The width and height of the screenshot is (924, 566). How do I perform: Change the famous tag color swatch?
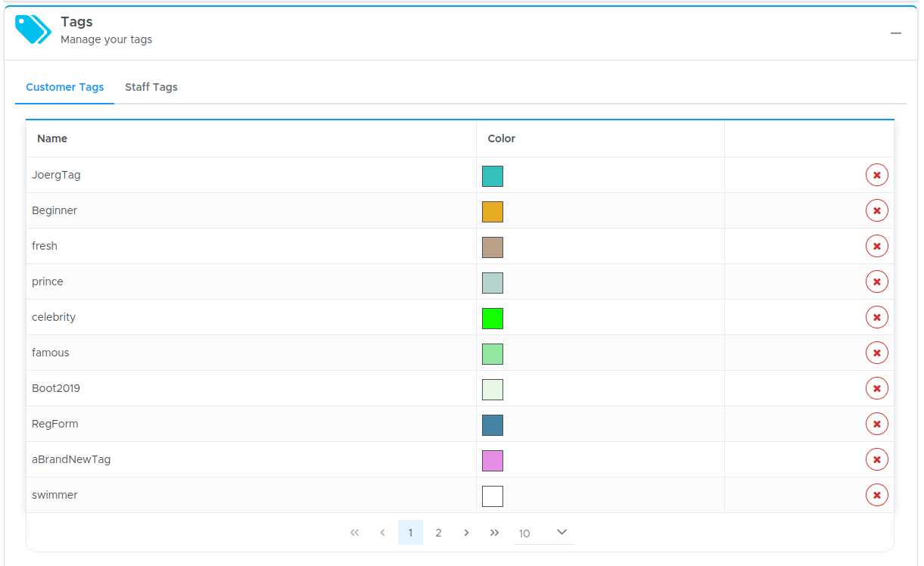(x=493, y=354)
